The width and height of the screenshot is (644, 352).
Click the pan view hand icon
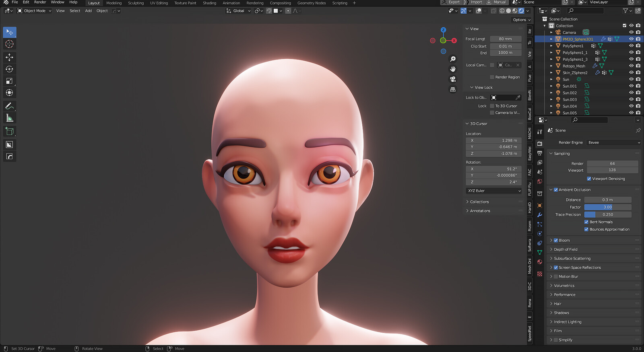pos(453,69)
